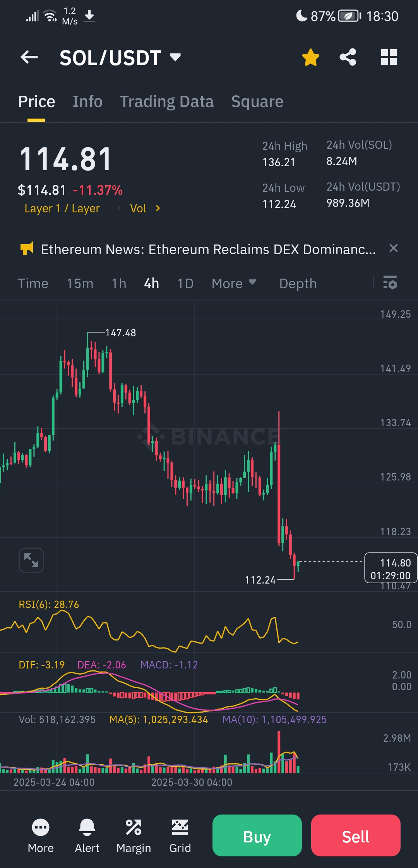Tap the large price 114.81
The height and width of the screenshot is (868, 418).
click(x=65, y=159)
